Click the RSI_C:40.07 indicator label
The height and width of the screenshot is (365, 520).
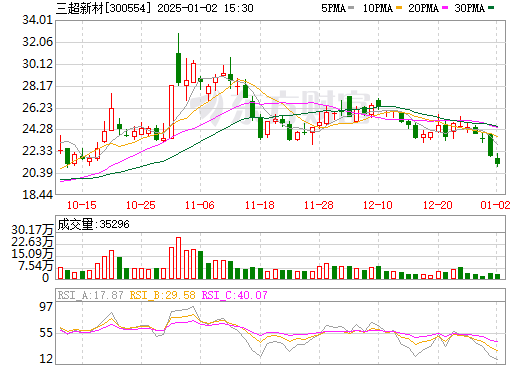click(x=235, y=295)
